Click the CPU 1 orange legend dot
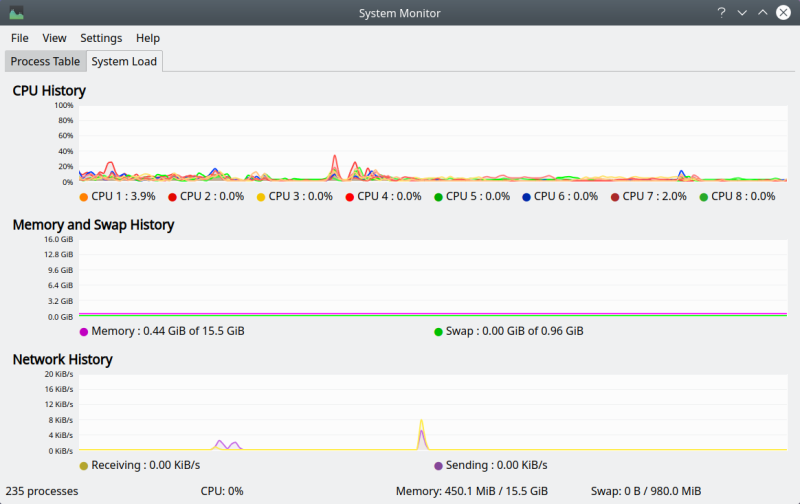 [x=84, y=197]
